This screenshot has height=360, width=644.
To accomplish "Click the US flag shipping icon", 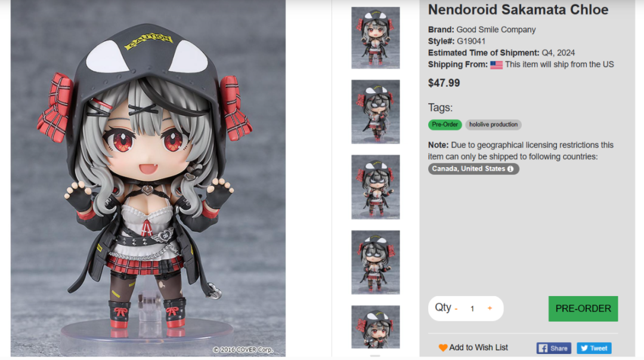I will [x=496, y=65].
